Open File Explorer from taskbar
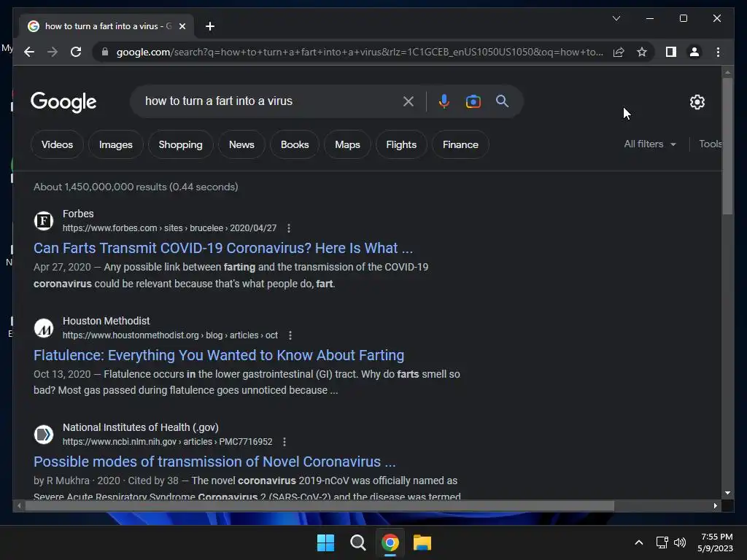Screen dimensions: 747x560 pos(422,542)
